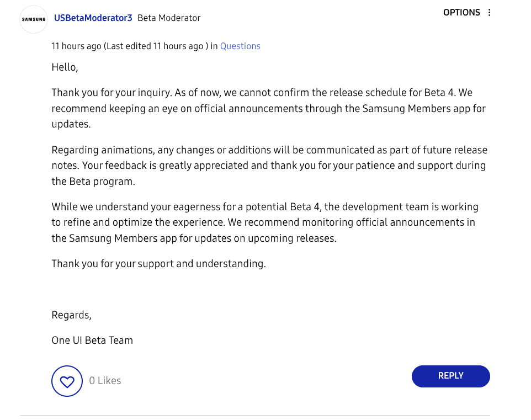Click the "One UI Beta Team" signature
Image resolution: width=531 pixels, height=420 pixels.
(x=92, y=341)
